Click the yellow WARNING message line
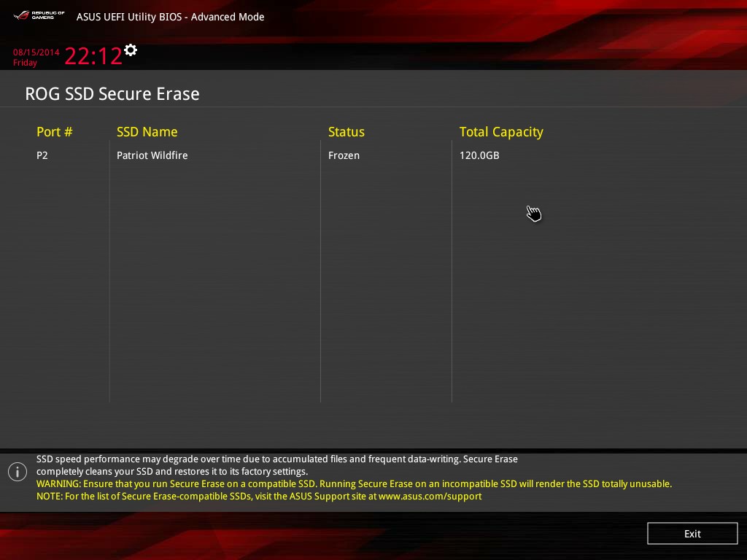This screenshot has height=560, width=747. coord(354,484)
